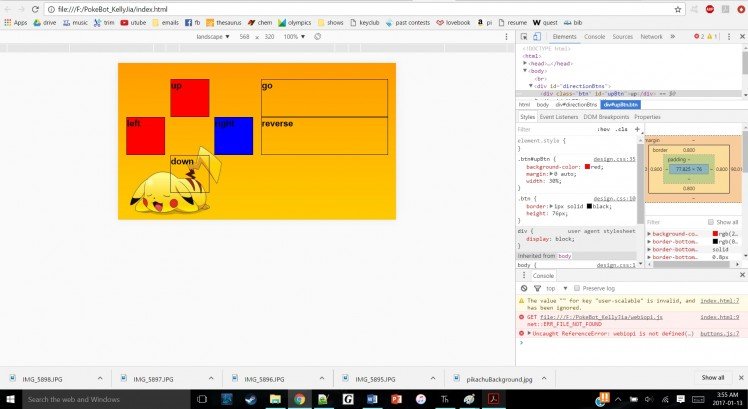748x409 pixels.
Task: Open the Adobe Acrobat taskbar icon
Action: coord(493,399)
